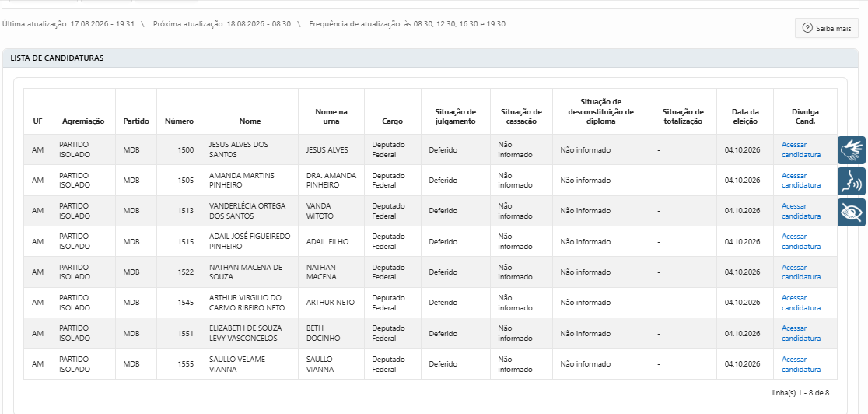The image size is (868, 414).
Task: Access Beth Docinho's candidatura link
Action: tap(800, 333)
